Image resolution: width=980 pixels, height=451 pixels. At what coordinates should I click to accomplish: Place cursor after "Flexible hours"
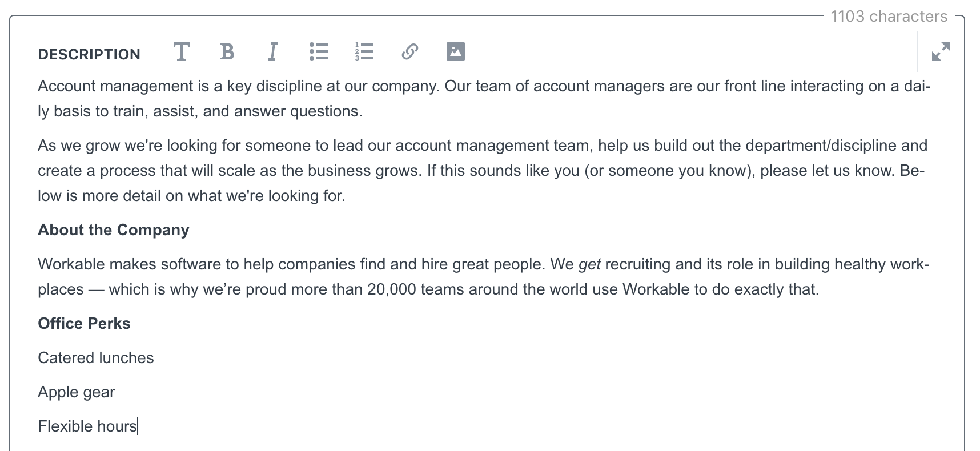138,426
